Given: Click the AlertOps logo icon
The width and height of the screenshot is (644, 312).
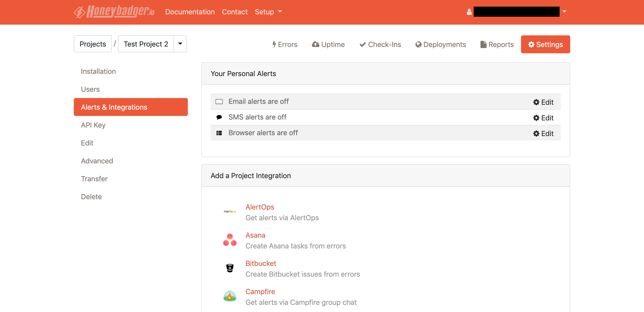Looking at the screenshot, I should [x=229, y=212].
